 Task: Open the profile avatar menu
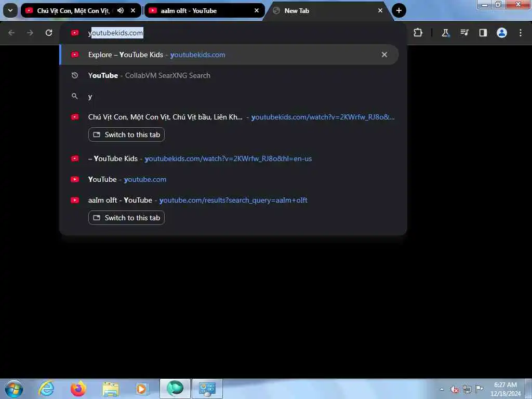[501, 33]
